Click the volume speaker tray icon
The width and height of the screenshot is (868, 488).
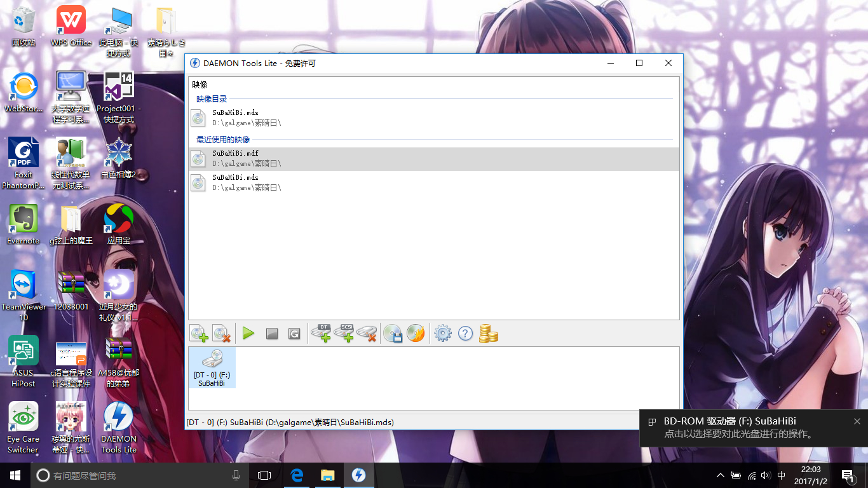[766, 475]
